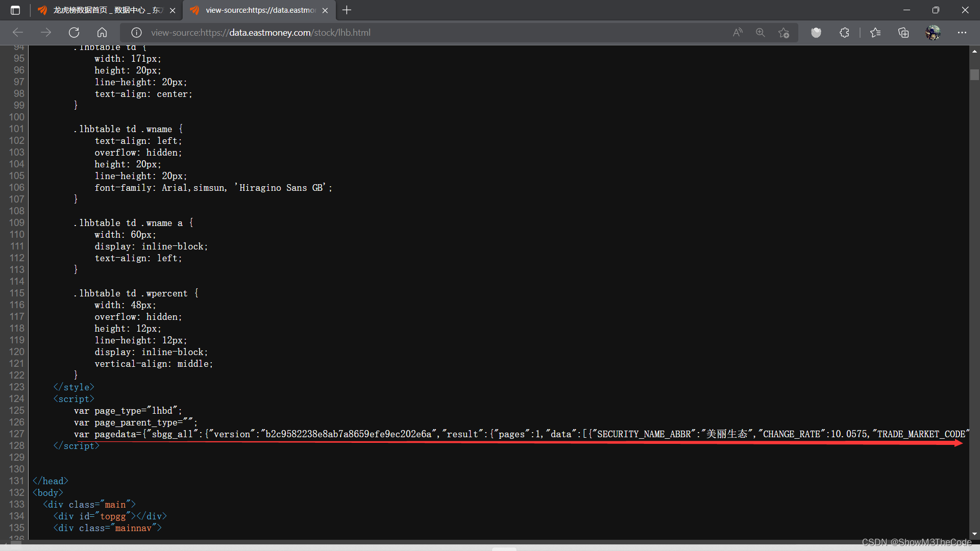980x551 pixels.
Task: Click the opening <script> tag
Action: pos(73,399)
